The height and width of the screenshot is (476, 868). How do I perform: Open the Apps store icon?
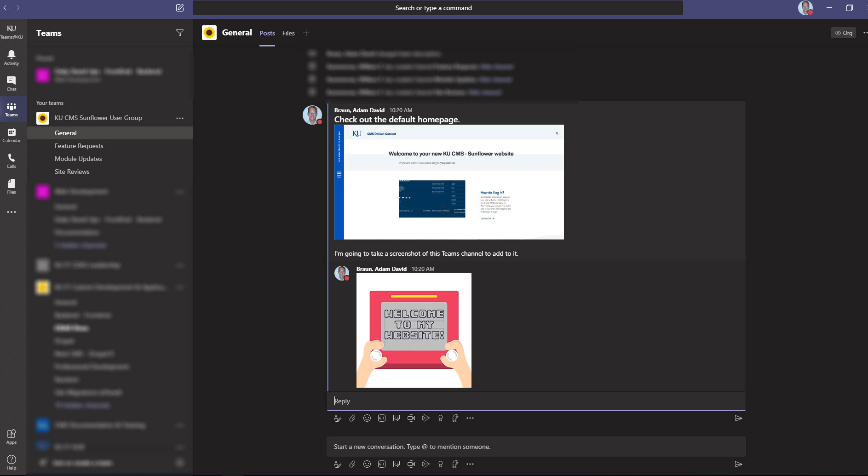point(11,436)
